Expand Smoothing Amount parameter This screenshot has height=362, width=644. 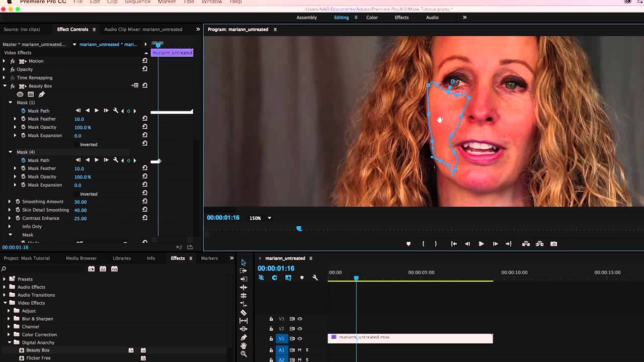pos(10,202)
